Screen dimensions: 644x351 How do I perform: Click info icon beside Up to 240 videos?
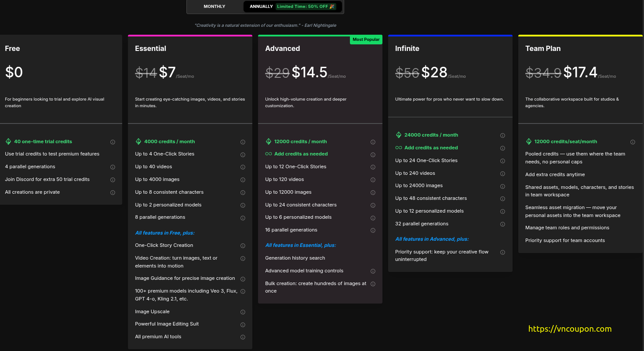(502, 174)
